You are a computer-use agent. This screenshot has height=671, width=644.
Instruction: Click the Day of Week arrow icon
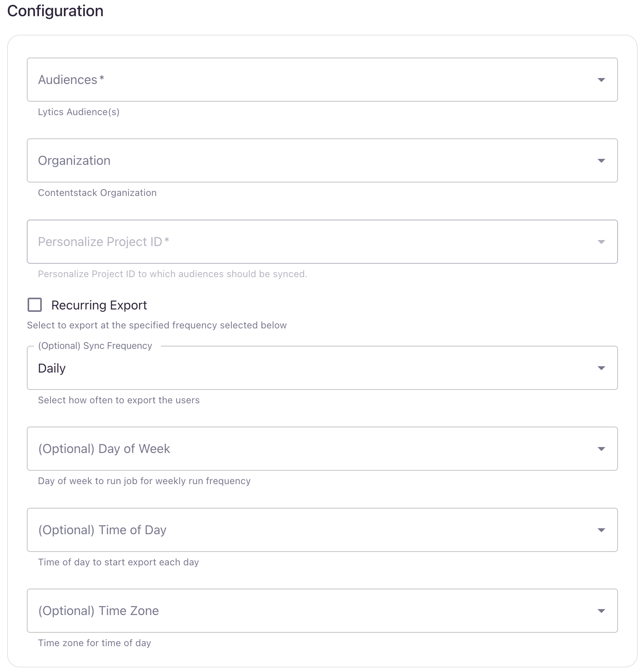click(601, 449)
